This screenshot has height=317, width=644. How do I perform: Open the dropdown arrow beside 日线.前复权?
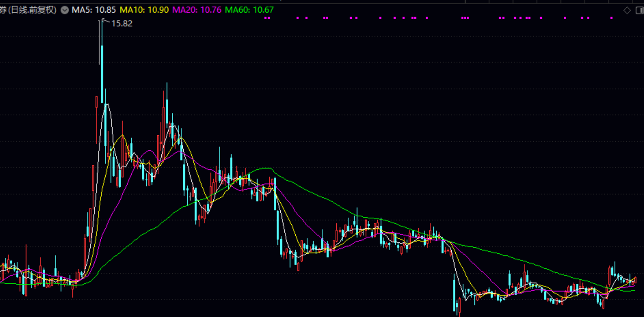click(65, 10)
